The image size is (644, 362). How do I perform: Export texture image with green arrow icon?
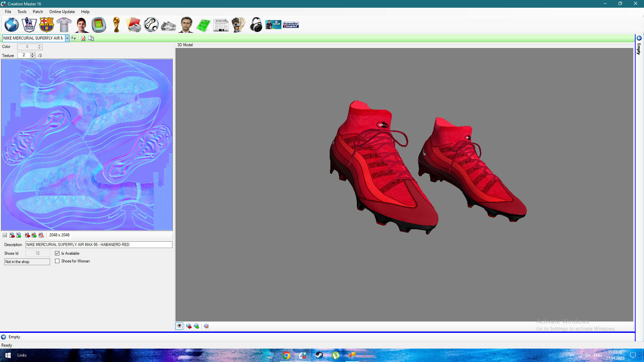(19, 235)
